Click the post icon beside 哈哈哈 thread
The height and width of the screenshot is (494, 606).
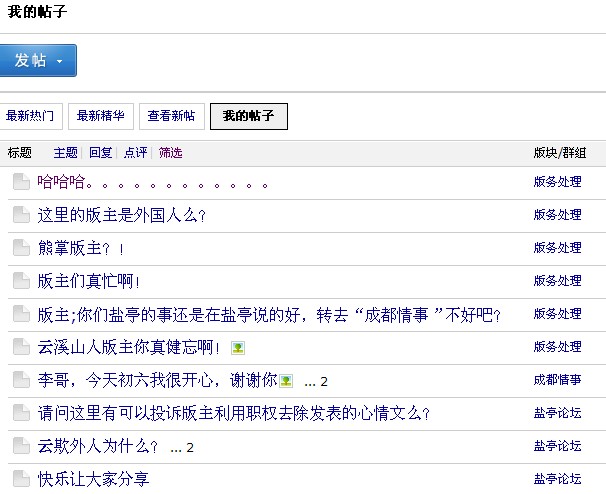coord(20,182)
